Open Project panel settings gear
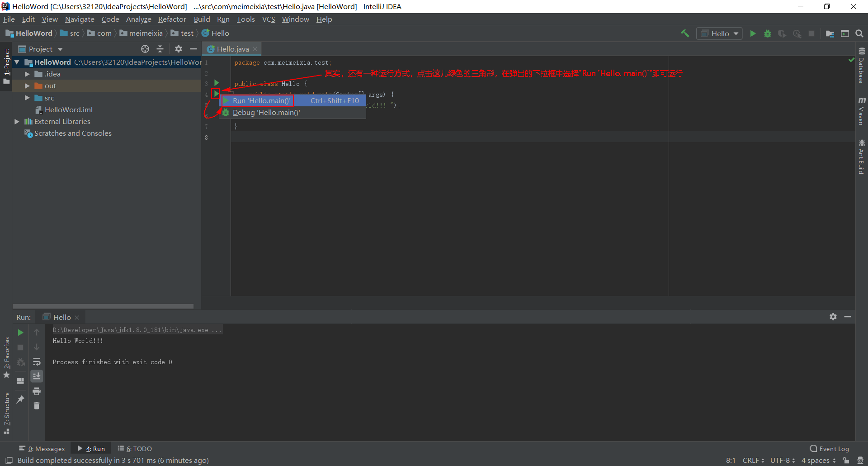This screenshot has width=868, height=466. pyautogui.click(x=179, y=49)
